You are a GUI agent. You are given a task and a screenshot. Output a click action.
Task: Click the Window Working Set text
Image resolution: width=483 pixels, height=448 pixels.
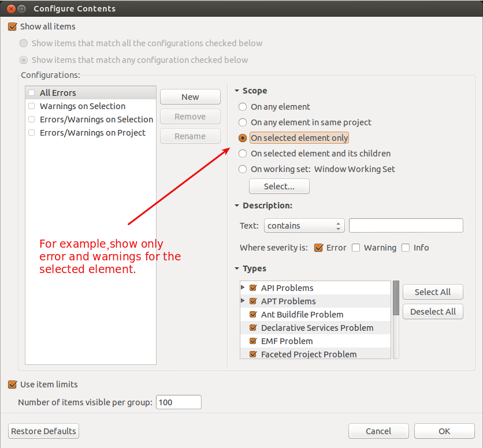click(x=355, y=169)
